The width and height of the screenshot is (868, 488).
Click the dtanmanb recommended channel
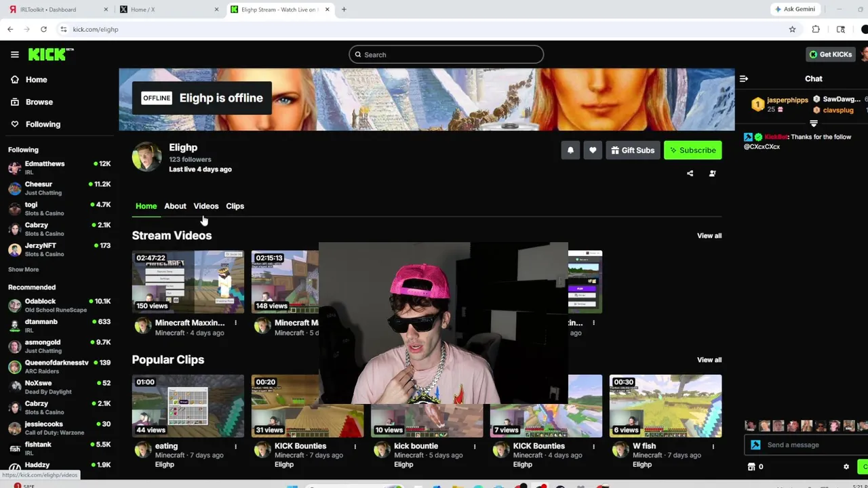pyautogui.click(x=60, y=326)
